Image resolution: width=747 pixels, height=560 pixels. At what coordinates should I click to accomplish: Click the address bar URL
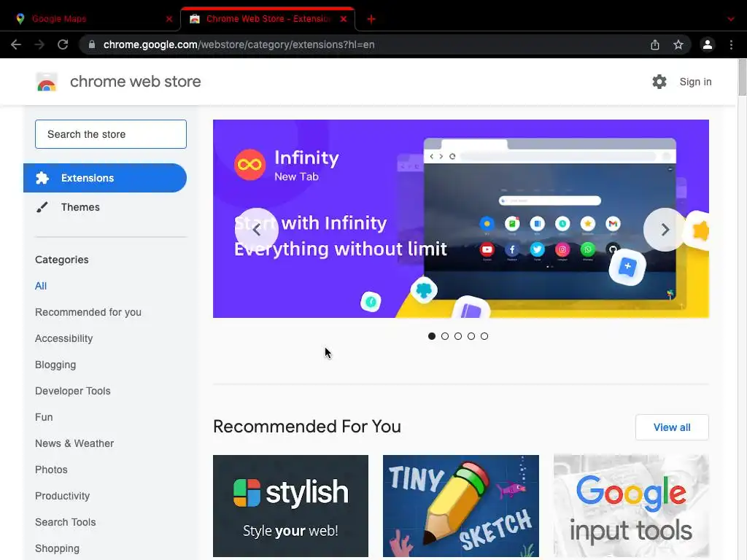pos(239,44)
